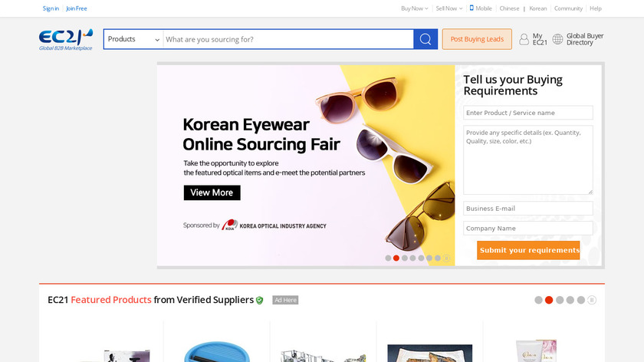Viewport: 644px width, 362px height.
Task: Select fifth Featured Products page dot
Action: (x=581, y=300)
